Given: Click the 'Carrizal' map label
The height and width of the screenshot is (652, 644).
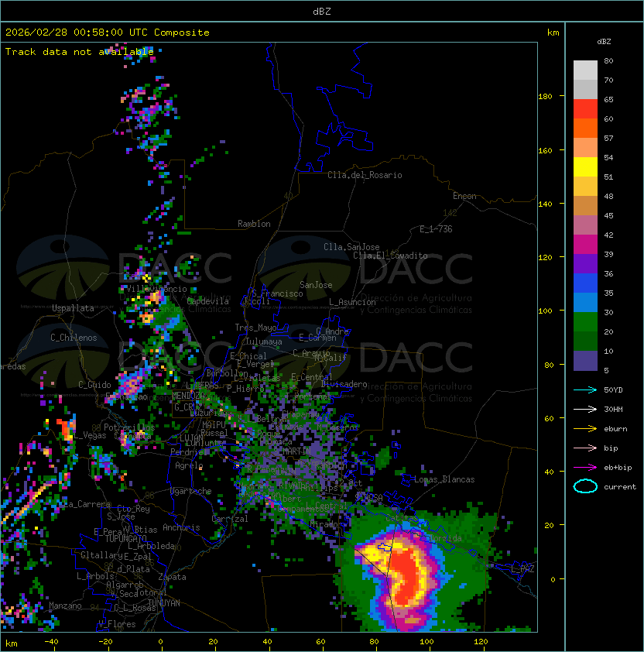Looking at the screenshot, I should click(x=230, y=519).
